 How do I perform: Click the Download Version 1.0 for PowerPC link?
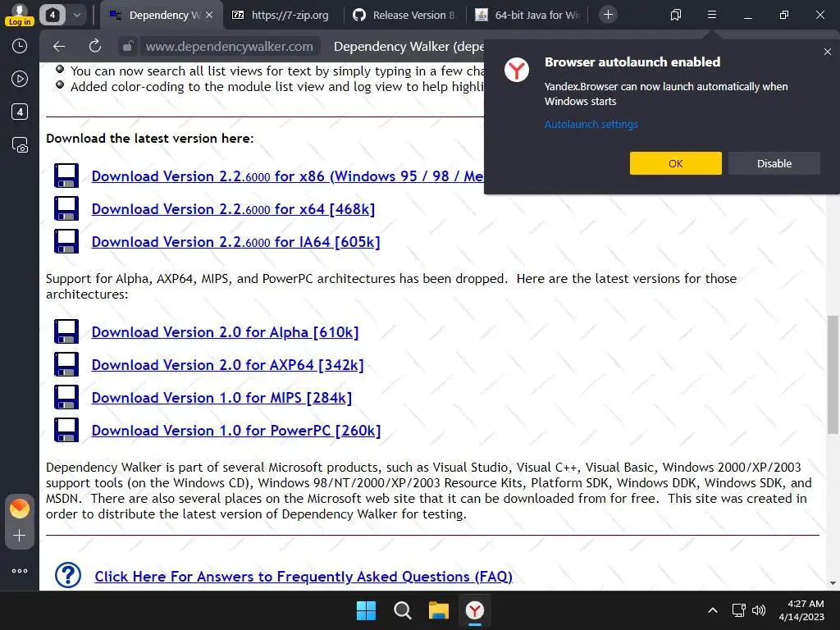click(236, 430)
